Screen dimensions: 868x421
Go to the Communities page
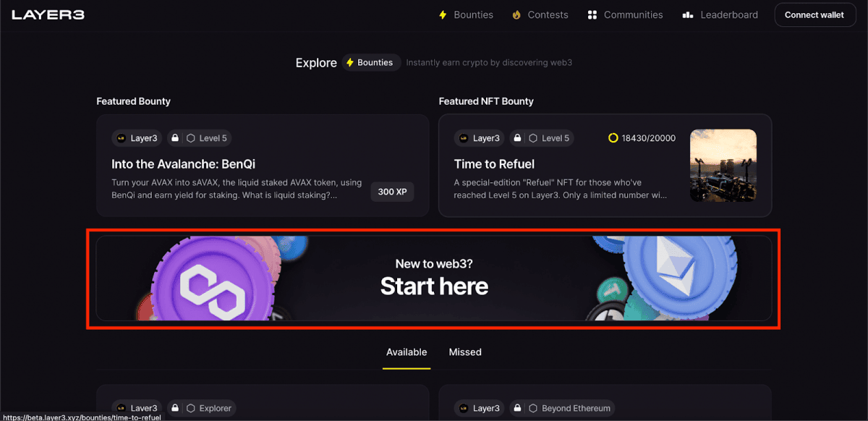(x=625, y=14)
